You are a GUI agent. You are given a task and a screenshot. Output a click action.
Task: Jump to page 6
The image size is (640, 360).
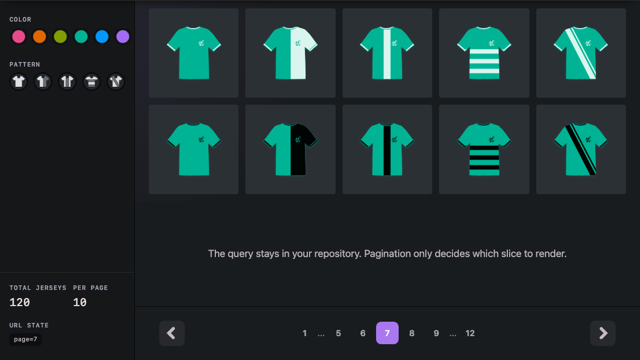point(362,333)
